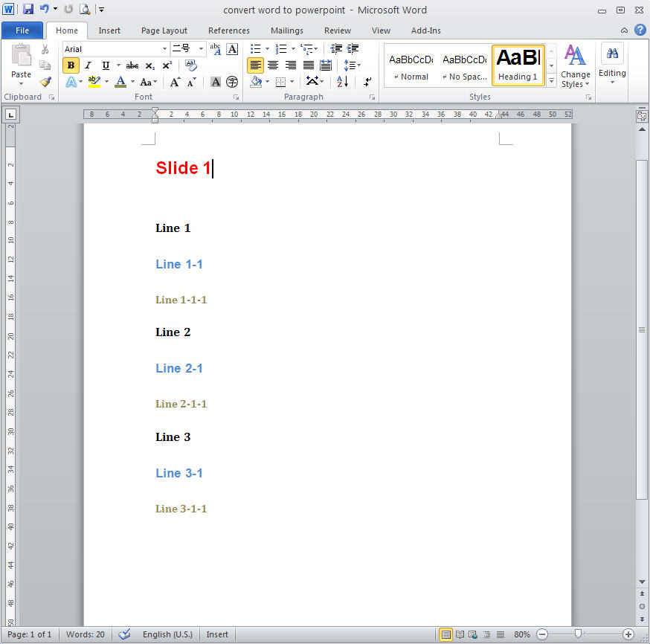Toggle Show/Hide paragraph marks
Image resolution: width=650 pixels, height=644 pixels.
click(367, 81)
